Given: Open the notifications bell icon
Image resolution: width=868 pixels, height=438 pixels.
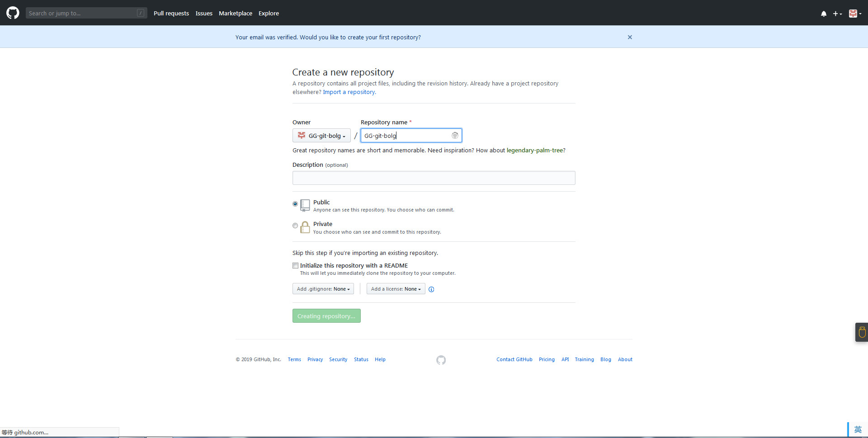Looking at the screenshot, I should pyautogui.click(x=823, y=14).
